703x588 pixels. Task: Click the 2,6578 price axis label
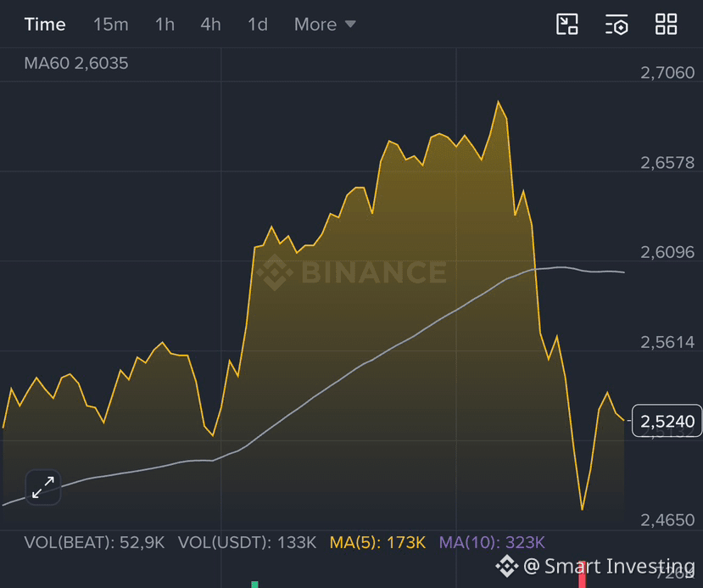click(x=667, y=163)
